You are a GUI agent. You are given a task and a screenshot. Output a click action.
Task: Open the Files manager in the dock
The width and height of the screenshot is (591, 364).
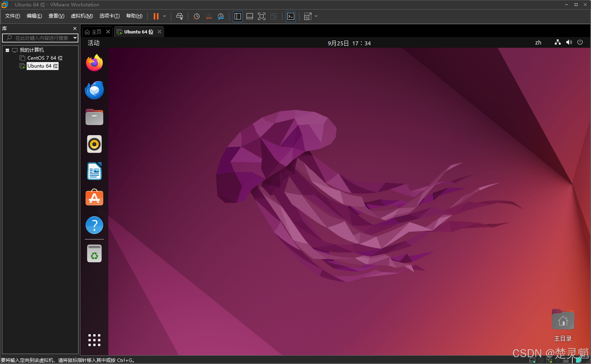(x=94, y=117)
